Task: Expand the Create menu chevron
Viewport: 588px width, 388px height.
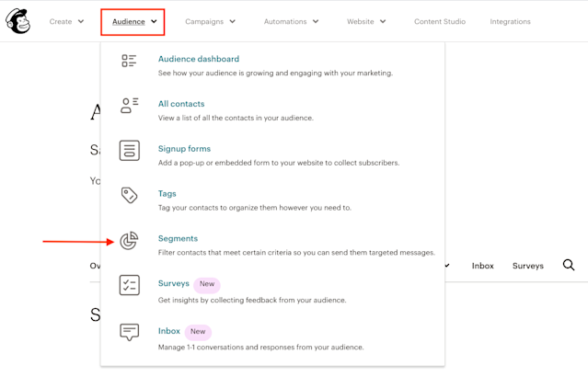Action: [x=81, y=21]
